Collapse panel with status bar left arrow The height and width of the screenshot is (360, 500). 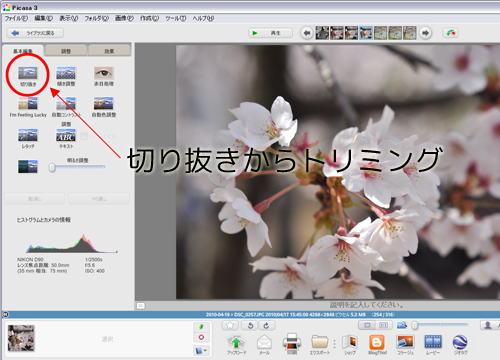coord(5,314)
